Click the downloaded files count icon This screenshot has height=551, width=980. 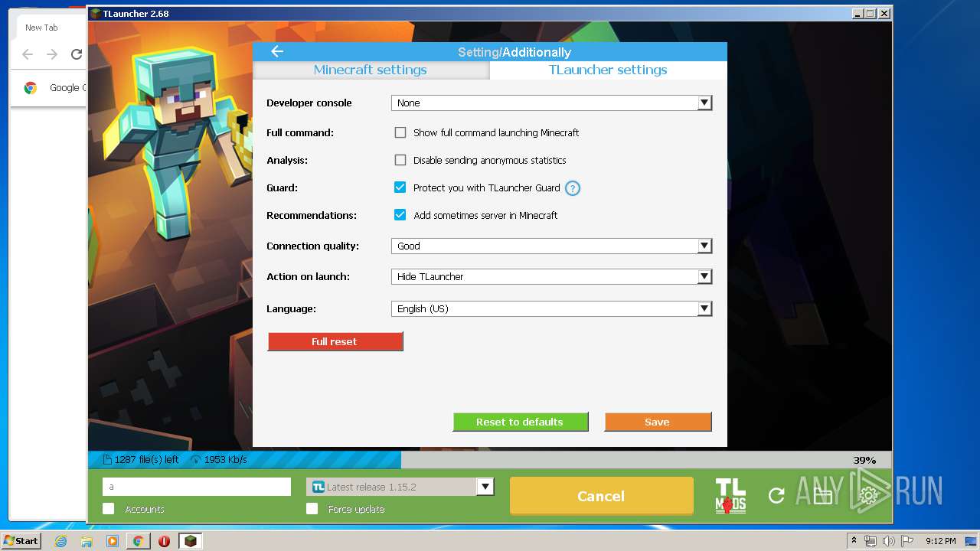(x=107, y=460)
